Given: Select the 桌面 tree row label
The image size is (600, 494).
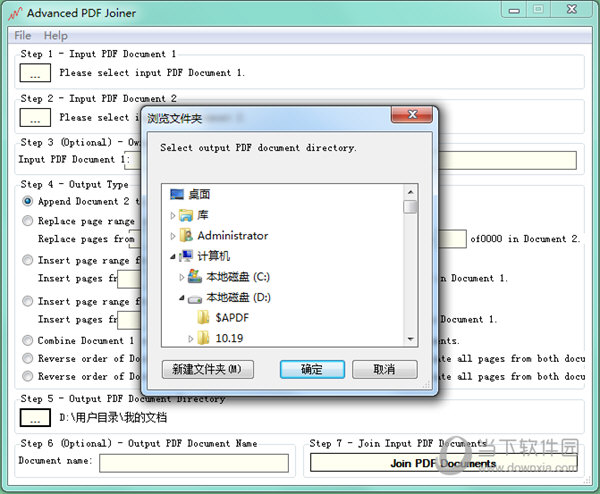Looking at the screenshot, I should (x=199, y=194).
